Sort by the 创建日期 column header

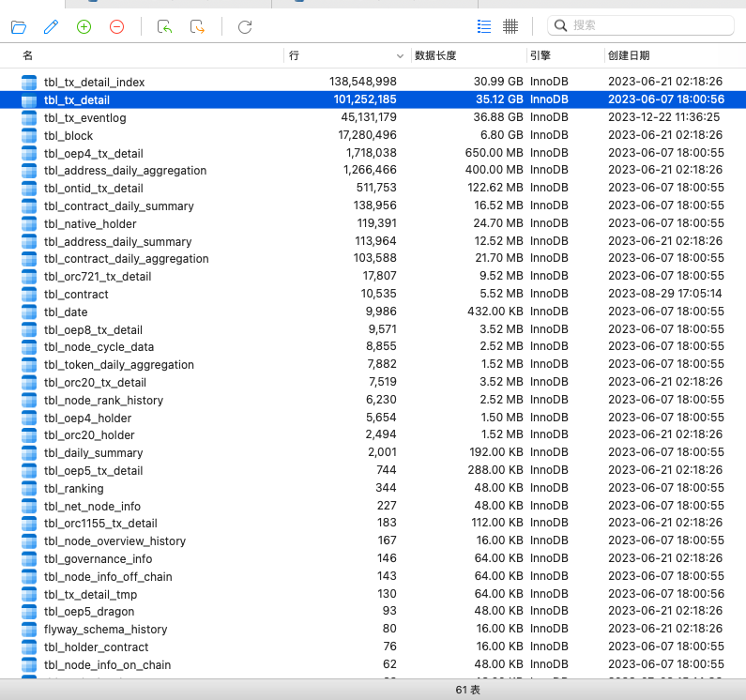pos(628,56)
